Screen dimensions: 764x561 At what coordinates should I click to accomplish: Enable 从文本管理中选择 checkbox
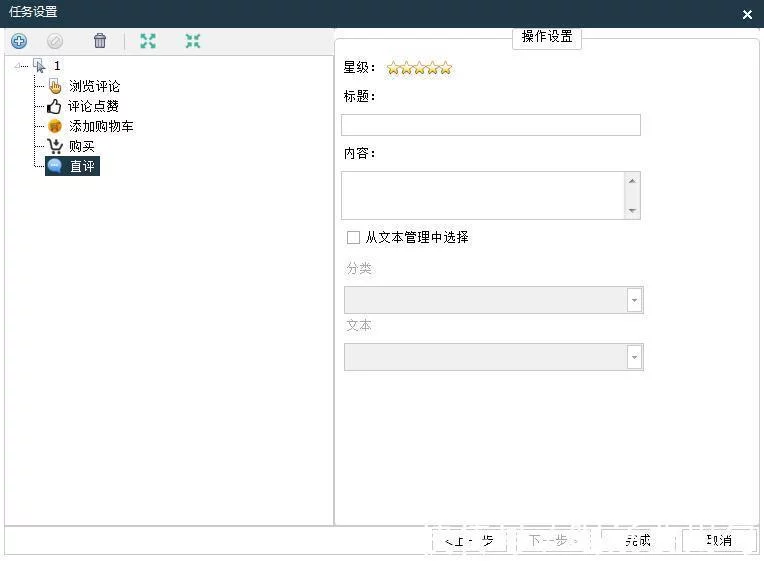353,237
